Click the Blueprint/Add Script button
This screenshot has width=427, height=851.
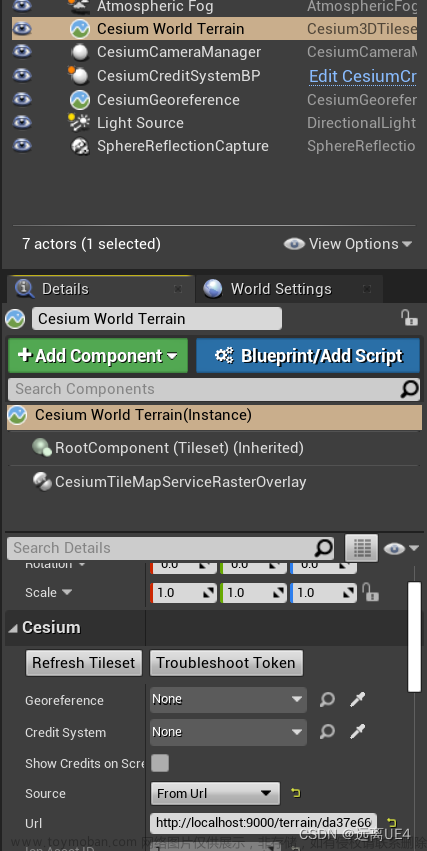tap(308, 355)
